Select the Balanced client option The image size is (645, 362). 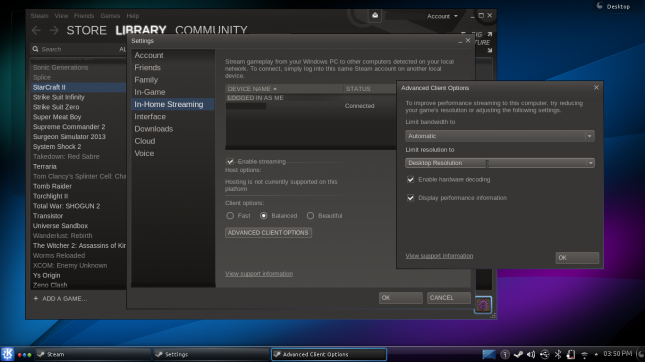(x=264, y=216)
